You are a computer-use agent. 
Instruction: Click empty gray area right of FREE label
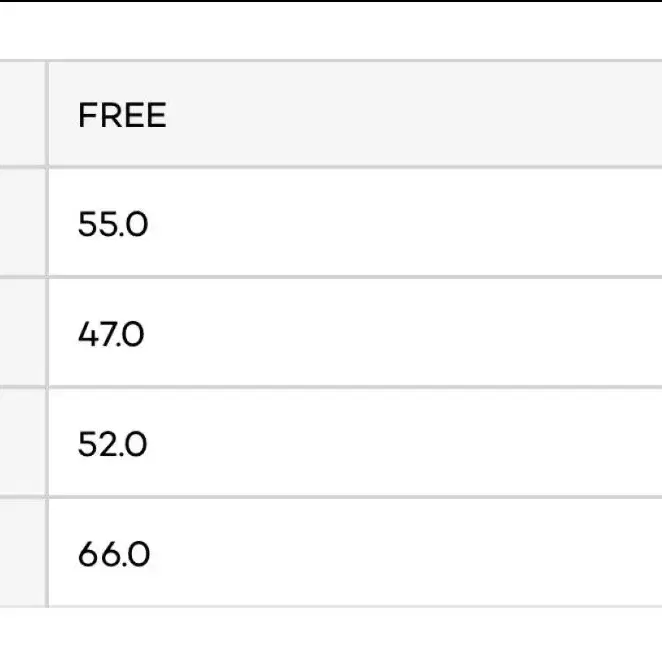[414, 114]
